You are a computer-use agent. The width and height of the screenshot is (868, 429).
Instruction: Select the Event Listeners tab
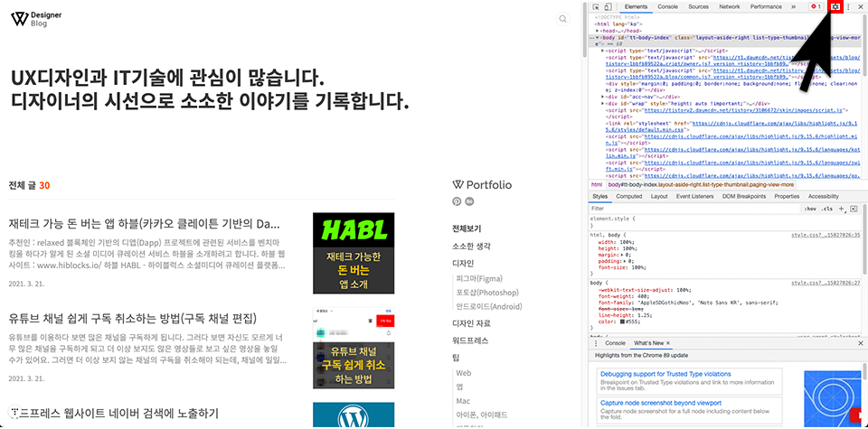pyautogui.click(x=694, y=197)
